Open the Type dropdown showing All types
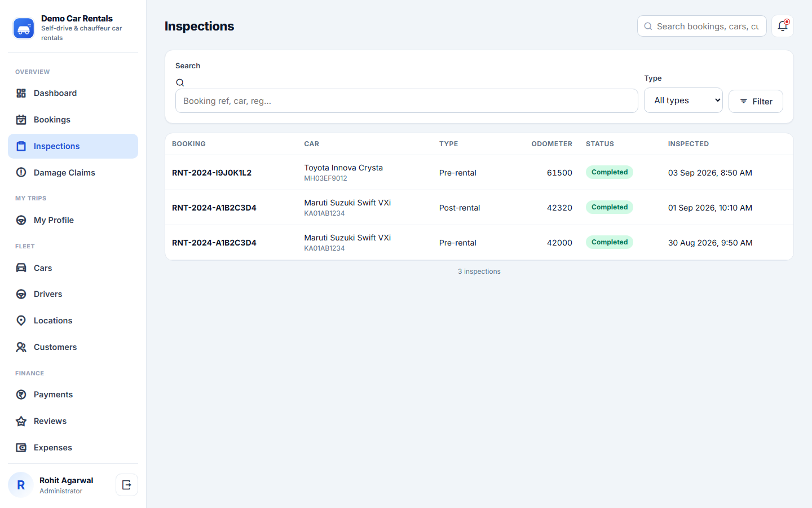This screenshot has width=812, height=508. coord(683,100)
